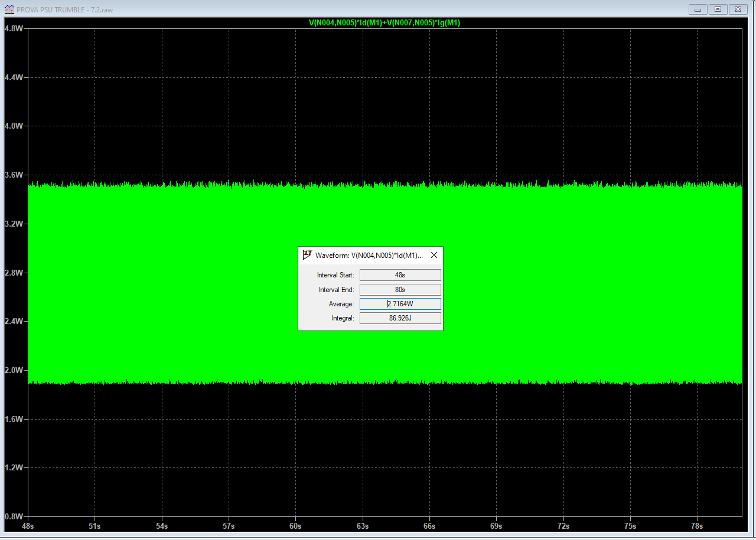Click the 3.6W vertical axis label
The width and height of the screenshot is (756, 540).
(x=14, y=175)
